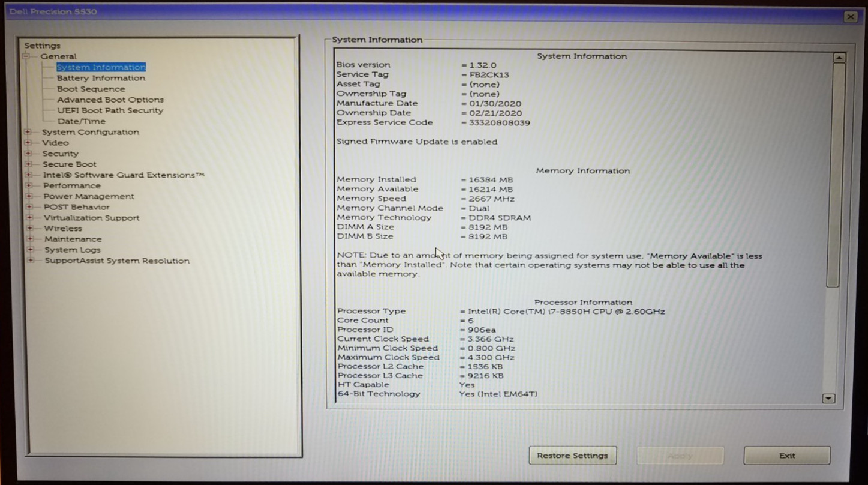Click Maximum Clock Speed 4.300 GHz
The image size is (868, 485).
[491, 357]
